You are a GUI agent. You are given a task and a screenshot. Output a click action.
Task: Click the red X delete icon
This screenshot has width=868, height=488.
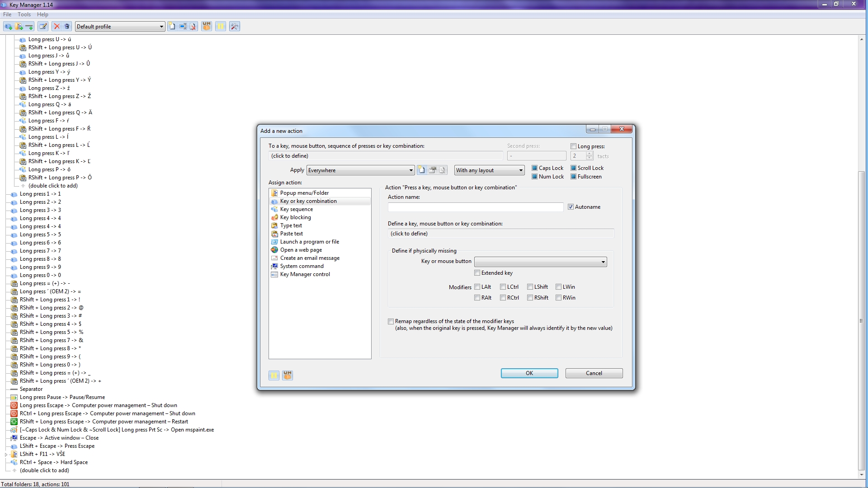[x=57, y=27]
